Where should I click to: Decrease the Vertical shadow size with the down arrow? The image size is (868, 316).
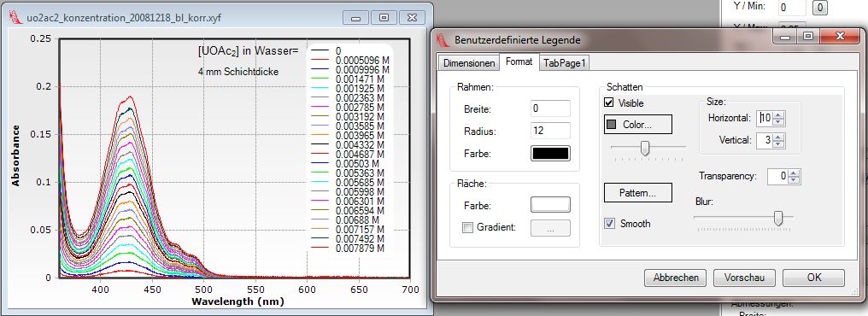778,143
